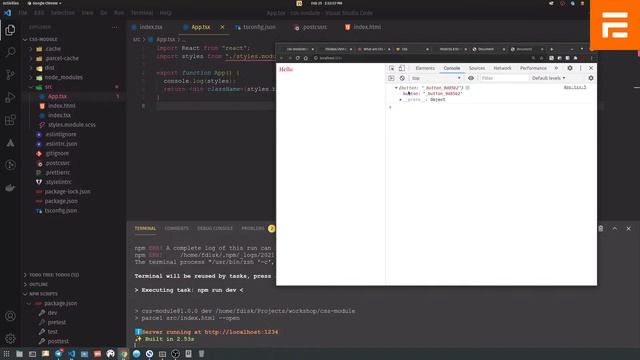The width and height of the screenshot is (640, 360).
Task: Open the Manage gear in activity bar
Action: [x=10, y=338]
